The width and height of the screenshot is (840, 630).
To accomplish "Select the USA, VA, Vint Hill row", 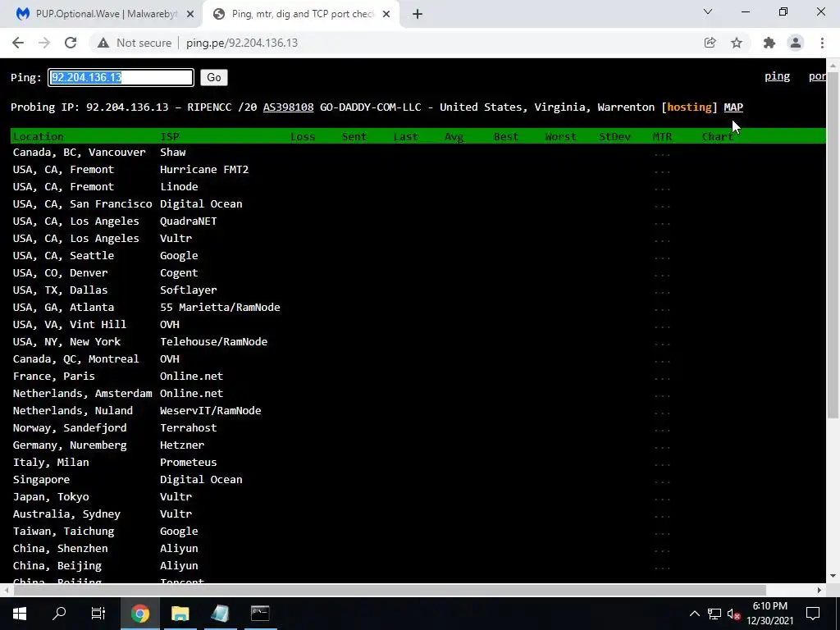I will (418, 324).
